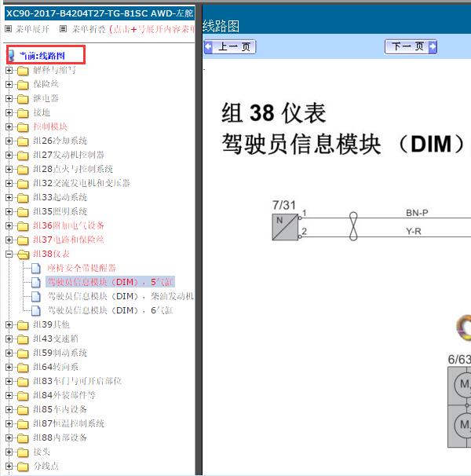Image resolution: width=471 pixels, height=476 pixels.
Task: Select the 接地 folder label
Action: pos(42,112)
